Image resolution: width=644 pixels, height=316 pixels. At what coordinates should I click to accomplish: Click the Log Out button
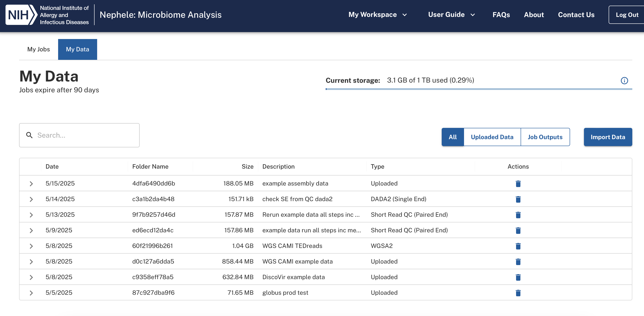pyautogui.click(x=627, y=15)
